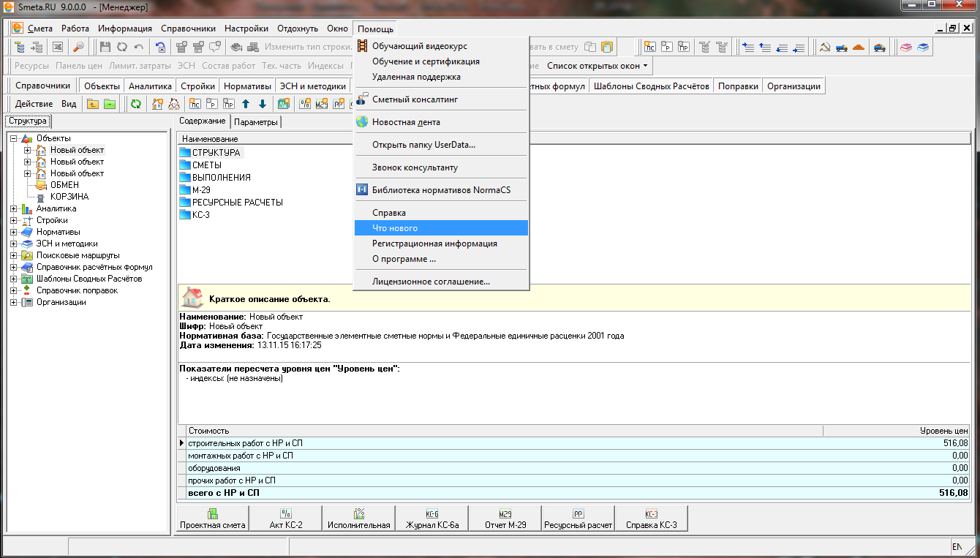Expand the Поисковые маршруты tree node
Viewport: 980px width, 558px height.
point(13,255)
